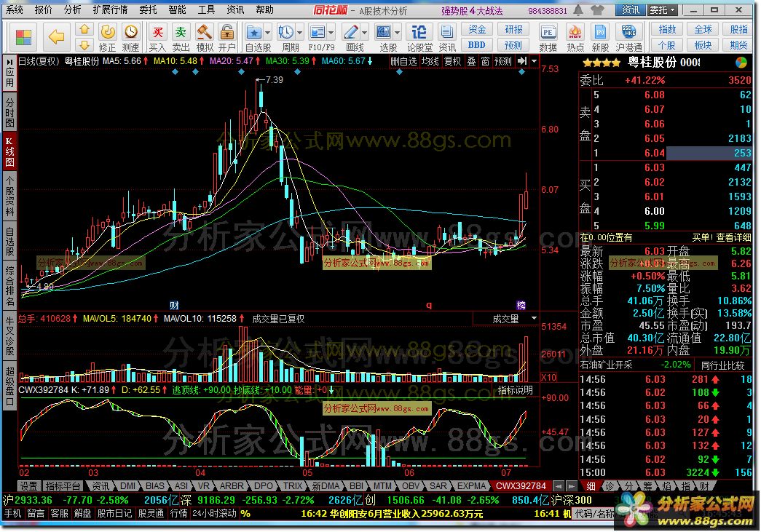Open the 委托 dropdown in title bar
This screenshot has width=761, height=532.
[663, 9]
